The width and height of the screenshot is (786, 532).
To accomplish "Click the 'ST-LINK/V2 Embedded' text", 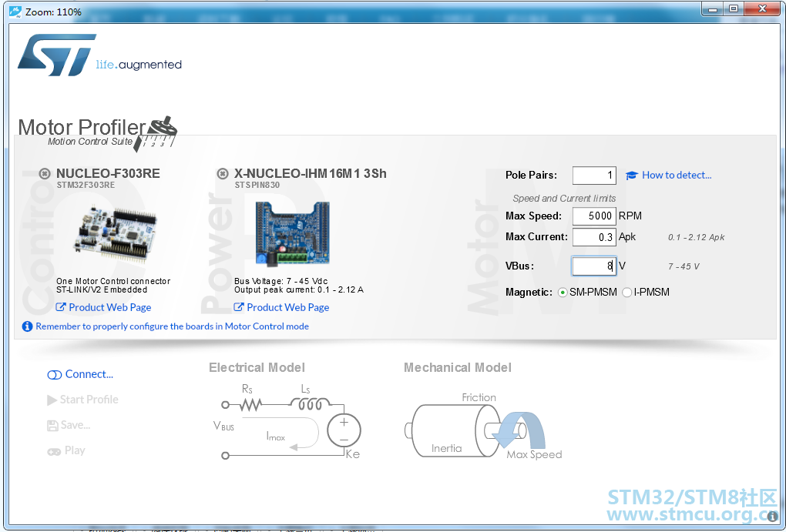I will click(x=102, y=289).
